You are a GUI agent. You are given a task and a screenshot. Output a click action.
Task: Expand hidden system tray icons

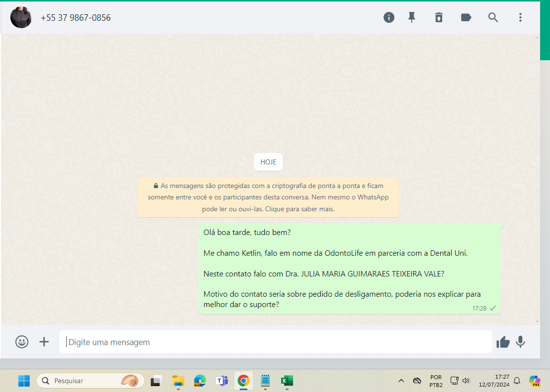point(401,381)
